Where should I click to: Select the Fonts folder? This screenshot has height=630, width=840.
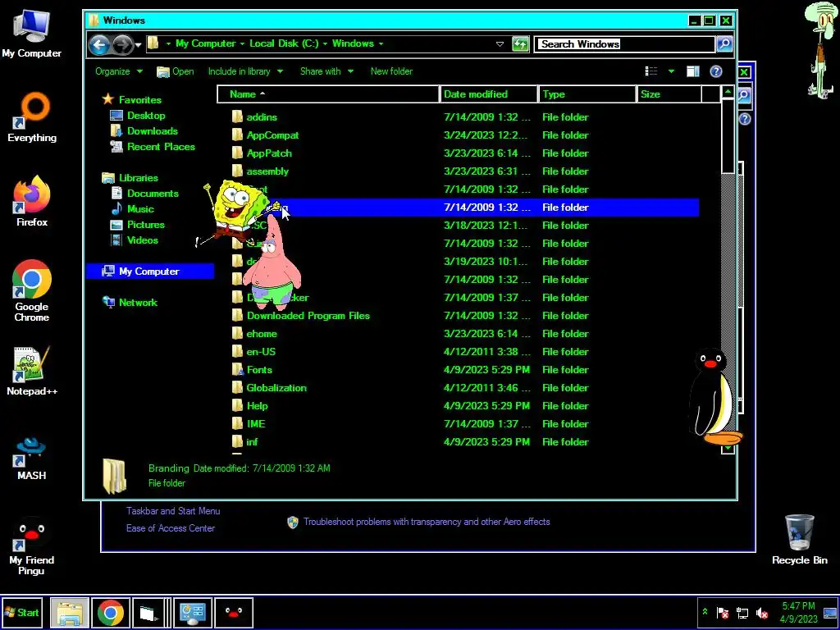(x=259, y=370)
